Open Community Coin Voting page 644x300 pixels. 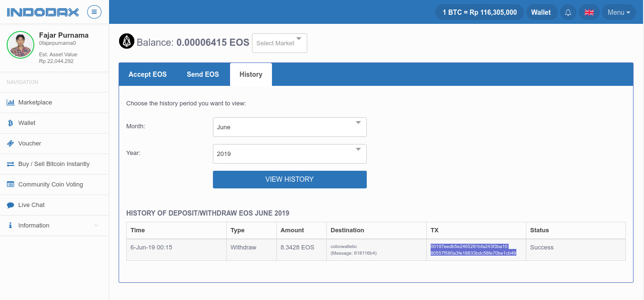[54, 185]
